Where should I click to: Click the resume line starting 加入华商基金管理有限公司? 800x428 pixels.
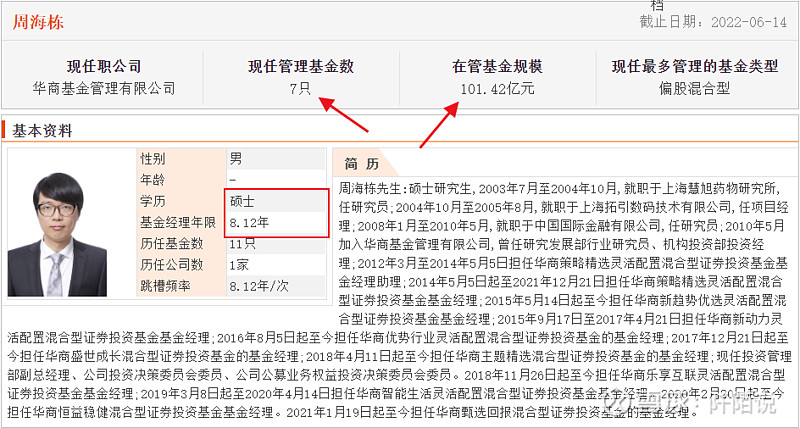pos(551,244)
